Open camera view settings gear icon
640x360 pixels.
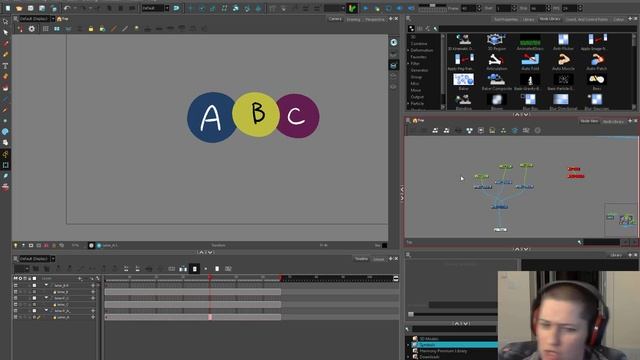pos(32,29)
